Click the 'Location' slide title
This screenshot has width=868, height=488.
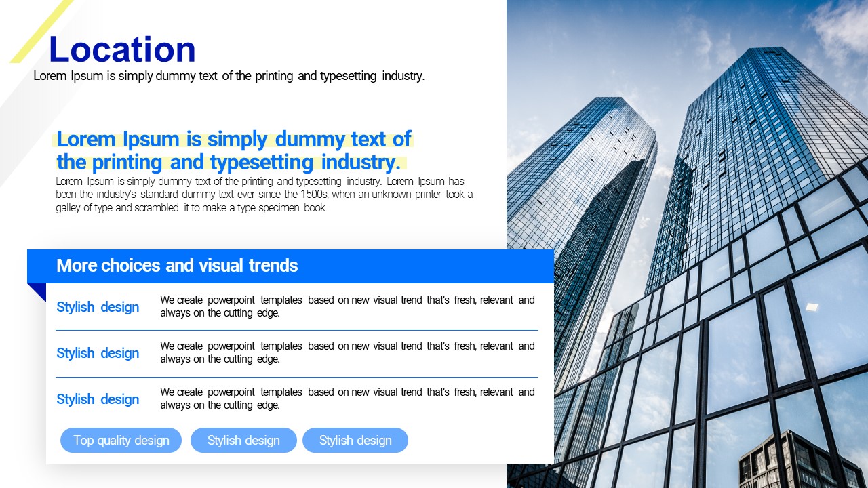[x=122, y=49]
